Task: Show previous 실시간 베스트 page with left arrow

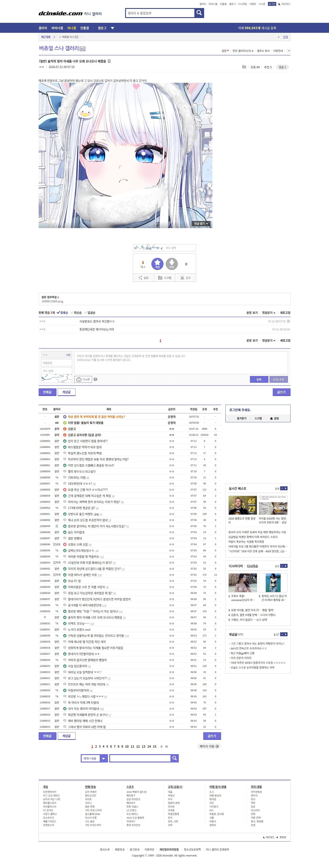Action: [x=282, y=488]
